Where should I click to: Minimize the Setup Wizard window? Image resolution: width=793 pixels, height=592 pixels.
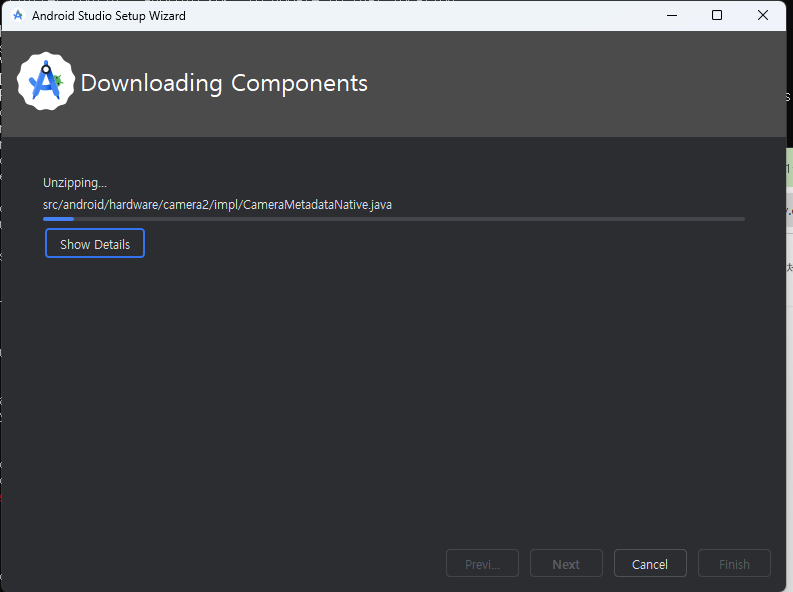(x=672, y=16)
